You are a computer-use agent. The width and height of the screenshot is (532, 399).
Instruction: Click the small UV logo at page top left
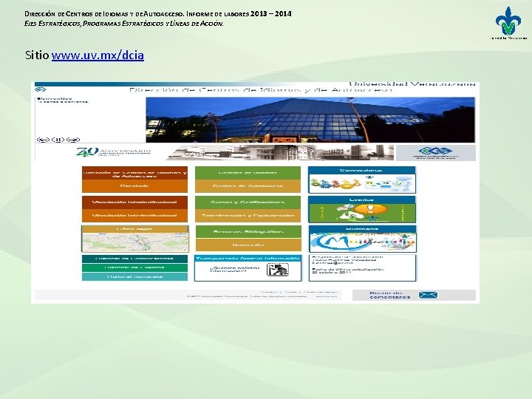(x=41, y=89)
